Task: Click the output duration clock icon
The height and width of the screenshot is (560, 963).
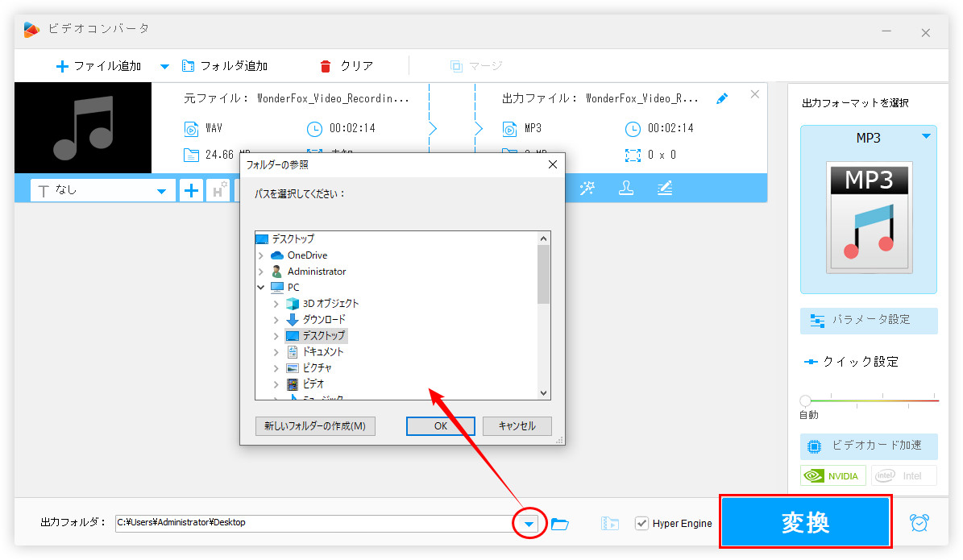Action: [633, 129]
